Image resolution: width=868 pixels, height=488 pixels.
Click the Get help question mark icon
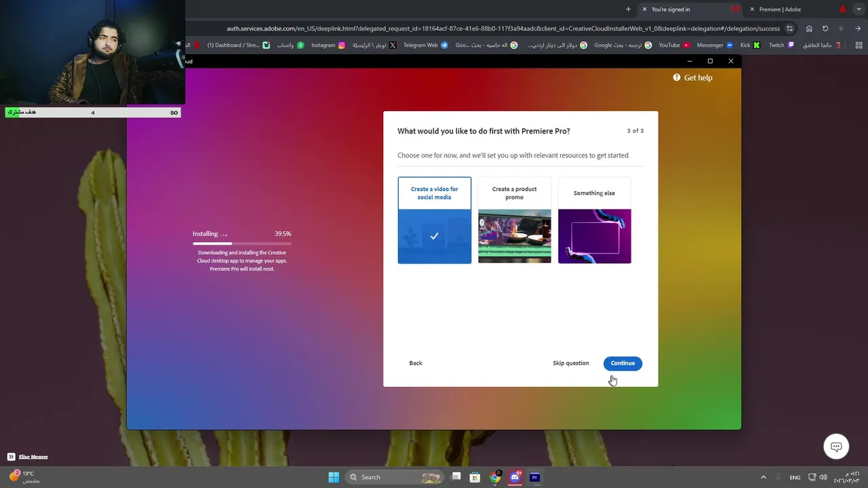[x=677, y=77]
